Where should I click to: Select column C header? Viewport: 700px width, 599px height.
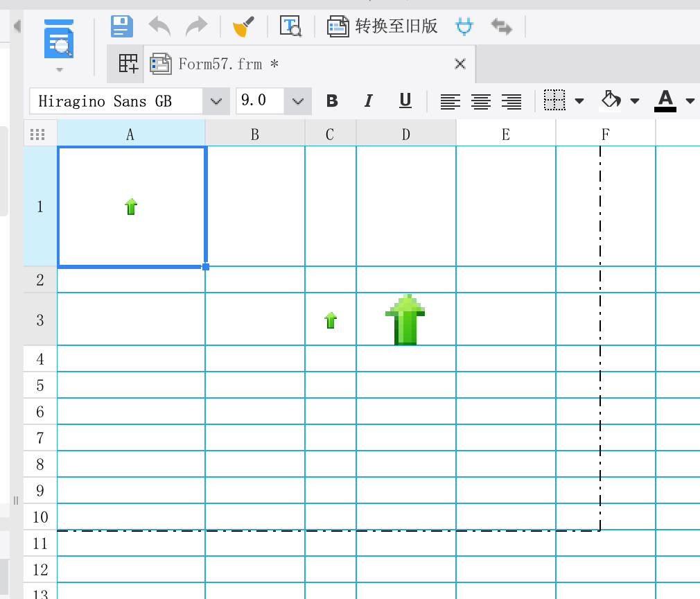point(331,134)
